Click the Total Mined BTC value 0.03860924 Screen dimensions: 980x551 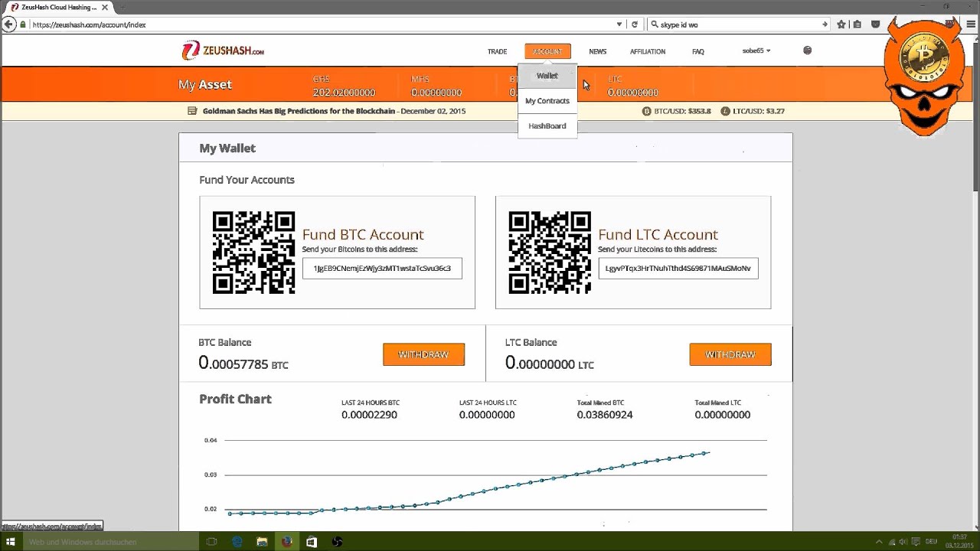(605, 415)
